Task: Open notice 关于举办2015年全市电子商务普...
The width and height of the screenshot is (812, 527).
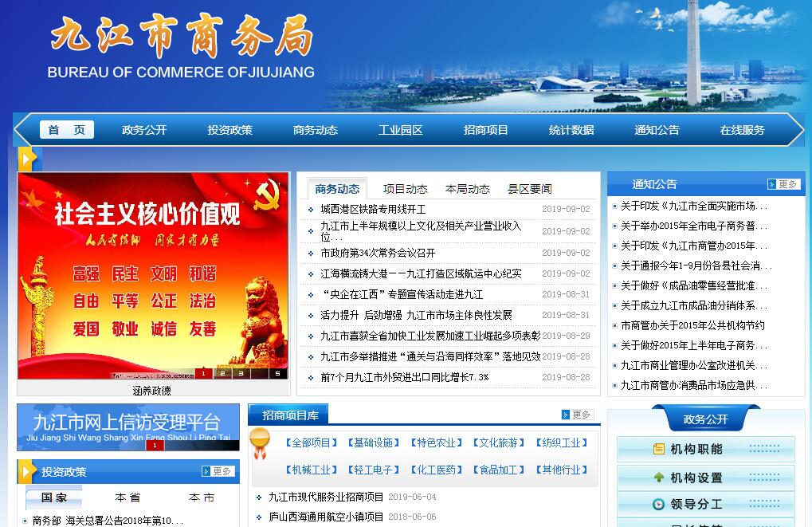Action: pos(693,226)
